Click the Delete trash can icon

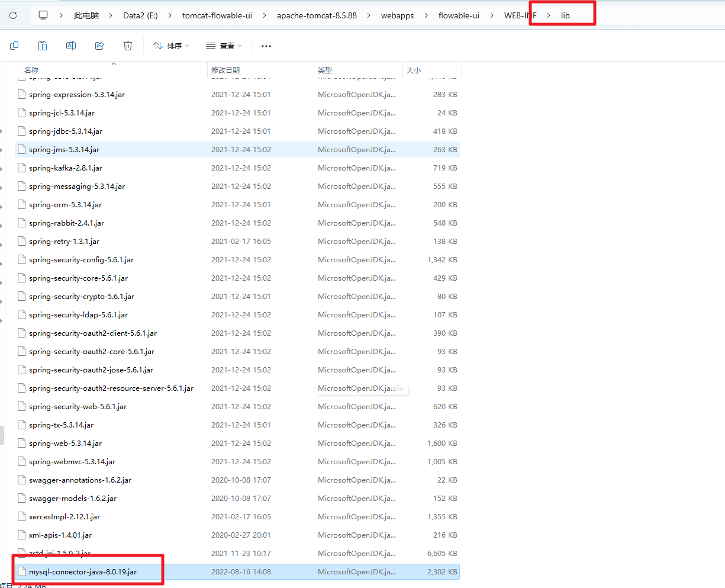128,46
